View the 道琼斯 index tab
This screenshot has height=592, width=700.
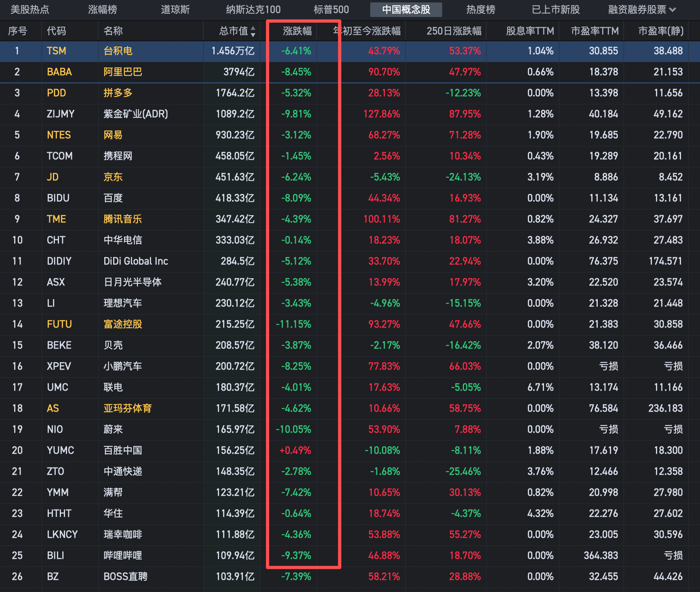click(x=175, y=9)
